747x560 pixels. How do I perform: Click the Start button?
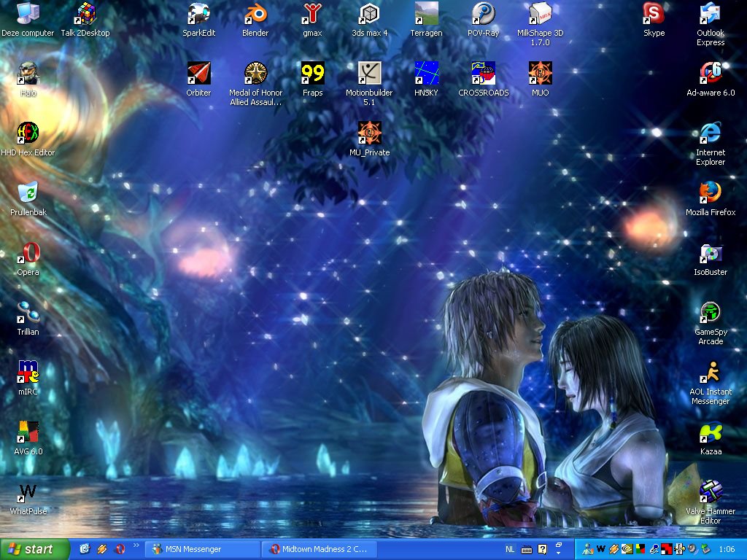(34, 549)
